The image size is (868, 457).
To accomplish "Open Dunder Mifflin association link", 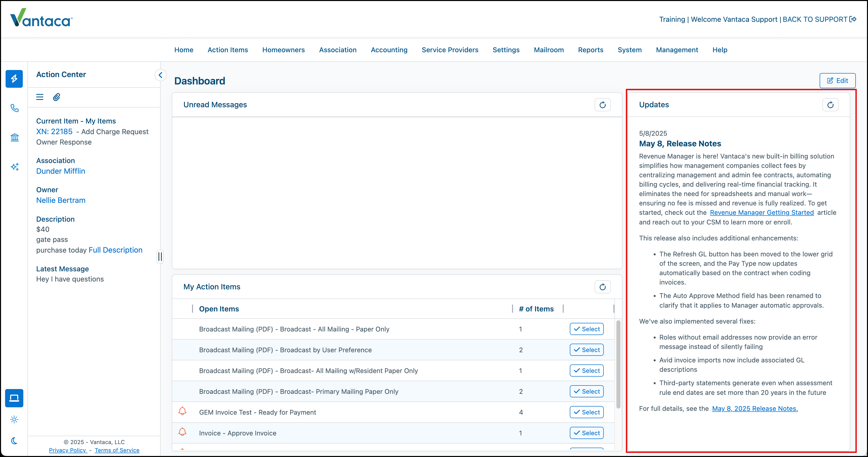I will point(61,171).
